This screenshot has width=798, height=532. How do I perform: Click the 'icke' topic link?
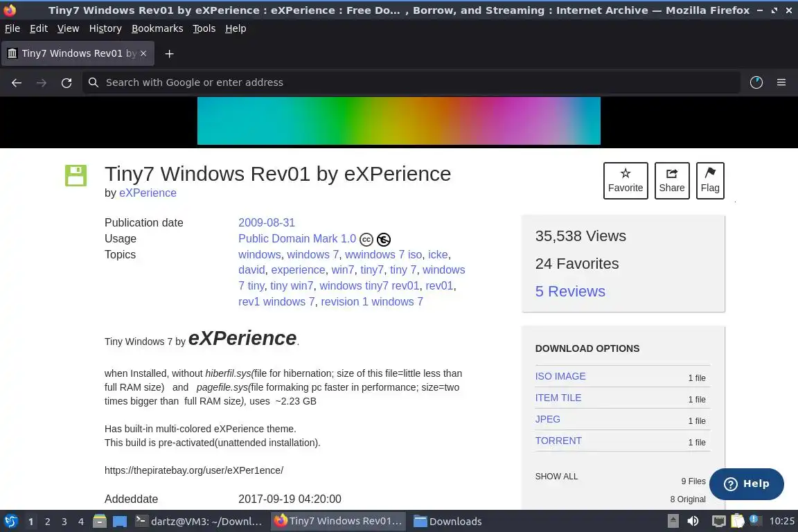438,254
